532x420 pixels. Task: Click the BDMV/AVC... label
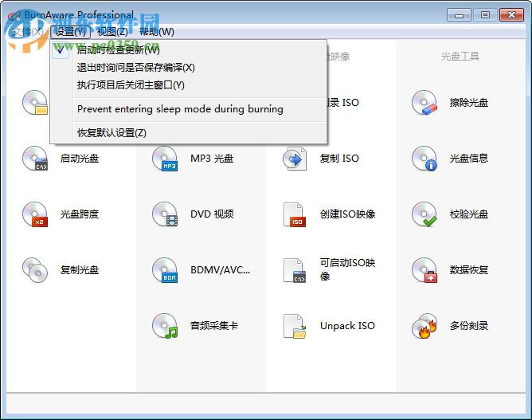point(220,270)
